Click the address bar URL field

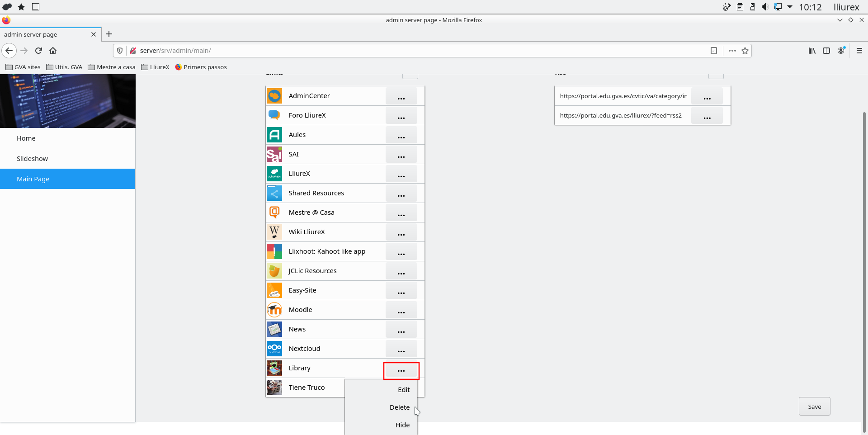[407, 51]
